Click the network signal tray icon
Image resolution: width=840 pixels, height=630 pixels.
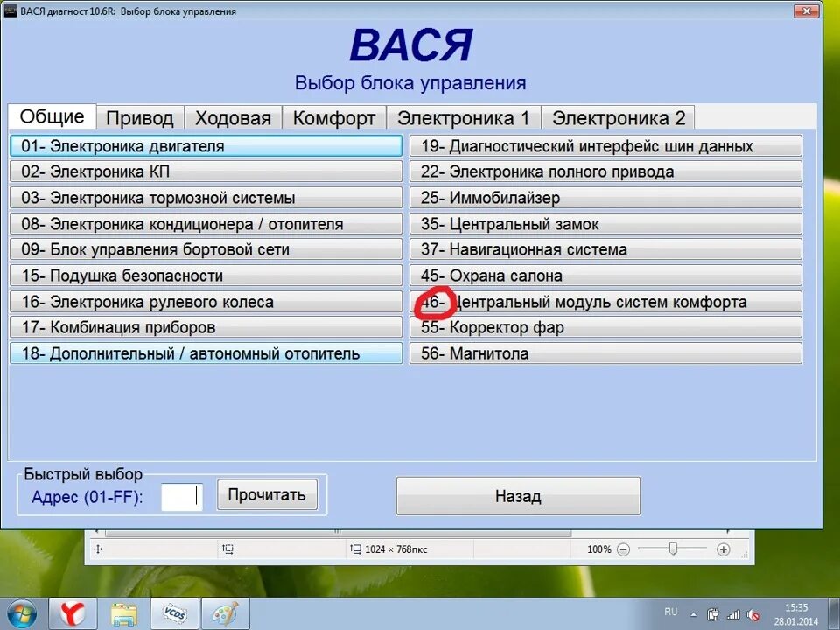pos(733,614)
